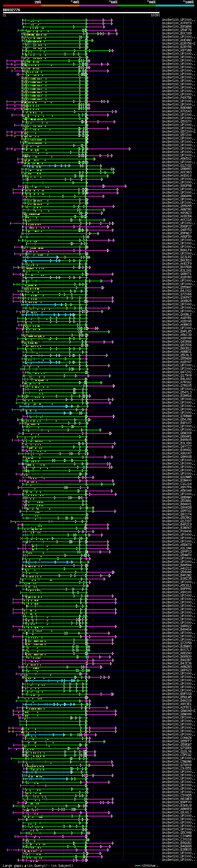Select the UniRef100_Q4RY53 label
The width and height of the screenshot is (197, 868).
pyautogui.click(x=177, y=230)
